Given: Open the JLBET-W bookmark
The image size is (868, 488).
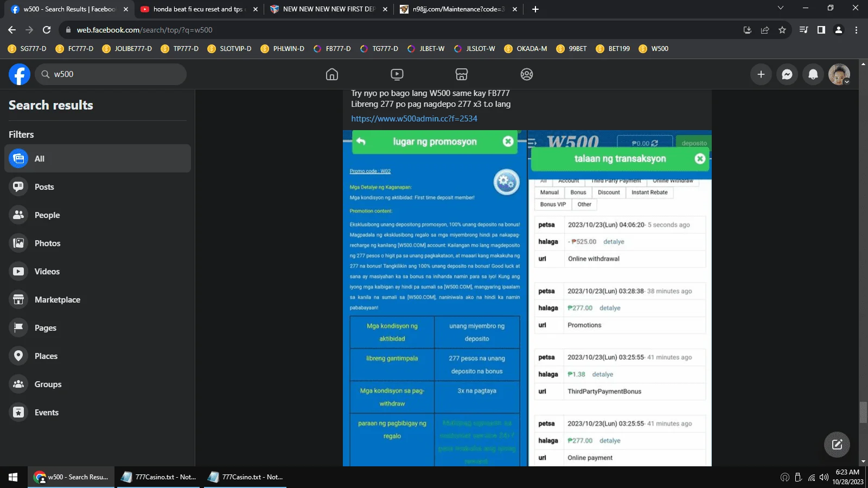Looking at the screenshot, I should click(426, 49).
